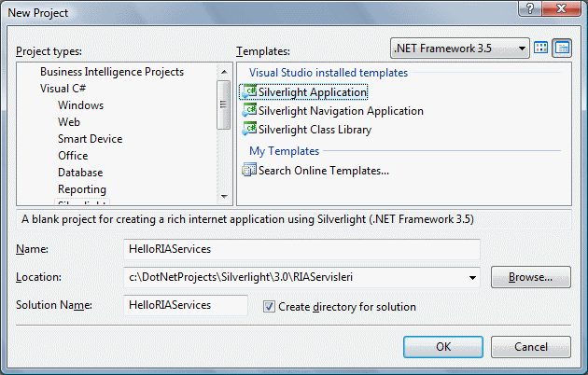The image size is (588, 375).
Task: Expand the Location path dropdown
Action: coord(473,277)
